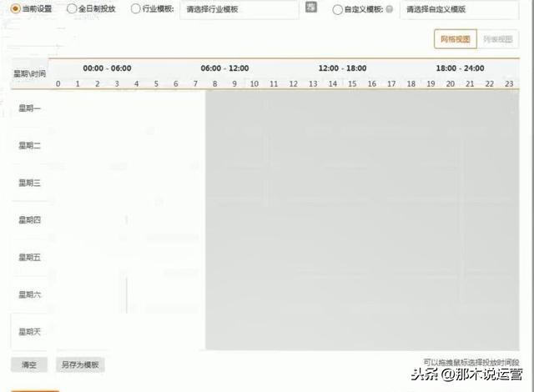Click the hour 23 column header

(x=509, y=83)
